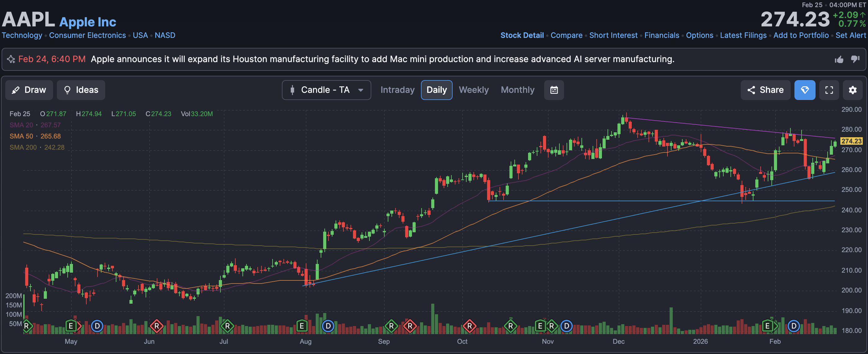The width and height of the screenshot is (868, 354).
Task: Open the Financials tab
Action: tap(662, 35)
